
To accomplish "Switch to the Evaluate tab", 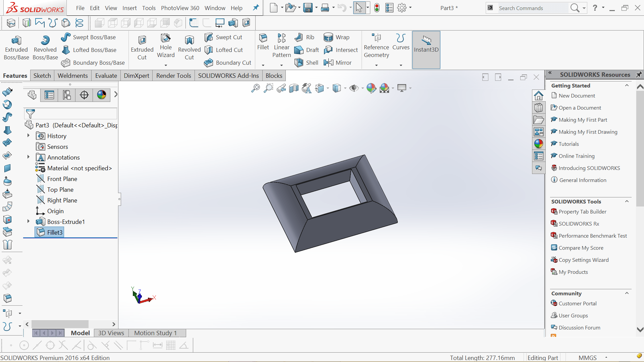I will coord(106,76).
